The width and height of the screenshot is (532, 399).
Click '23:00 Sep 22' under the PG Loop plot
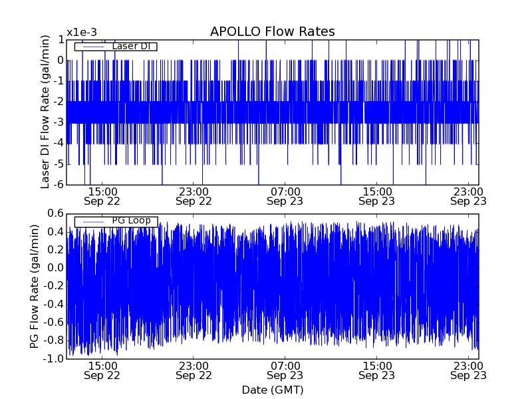tap(194, 371)
